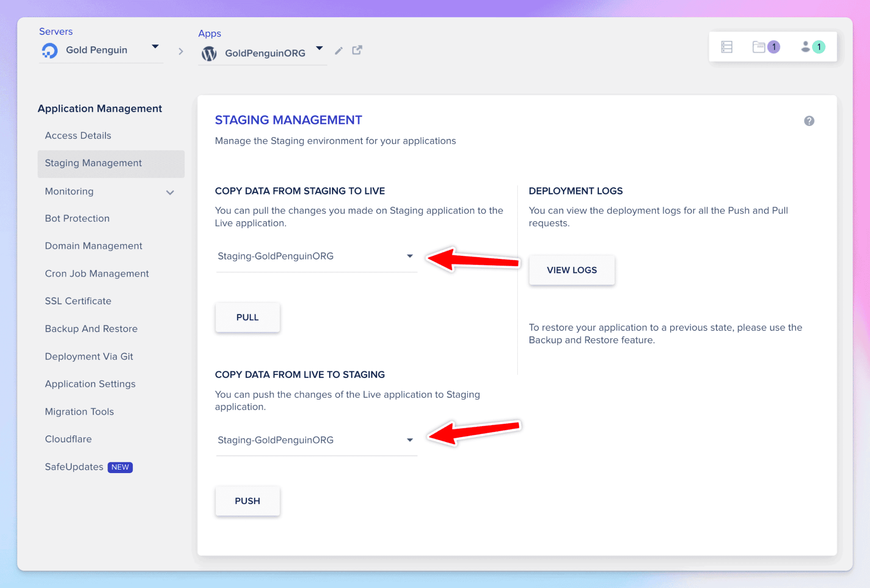Click the Servers breadcrumb link
The image size is (870, 588).
(x=56, y=31)
